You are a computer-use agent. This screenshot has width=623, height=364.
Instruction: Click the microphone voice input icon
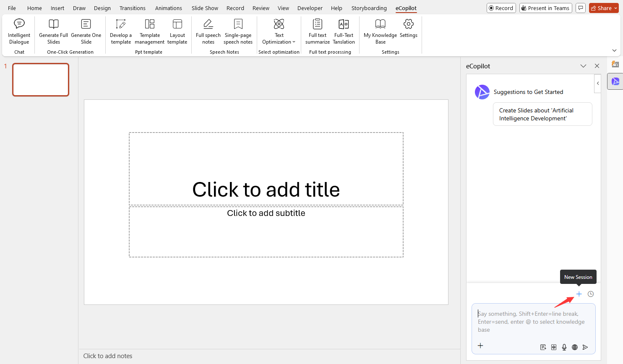pos(564,347)
